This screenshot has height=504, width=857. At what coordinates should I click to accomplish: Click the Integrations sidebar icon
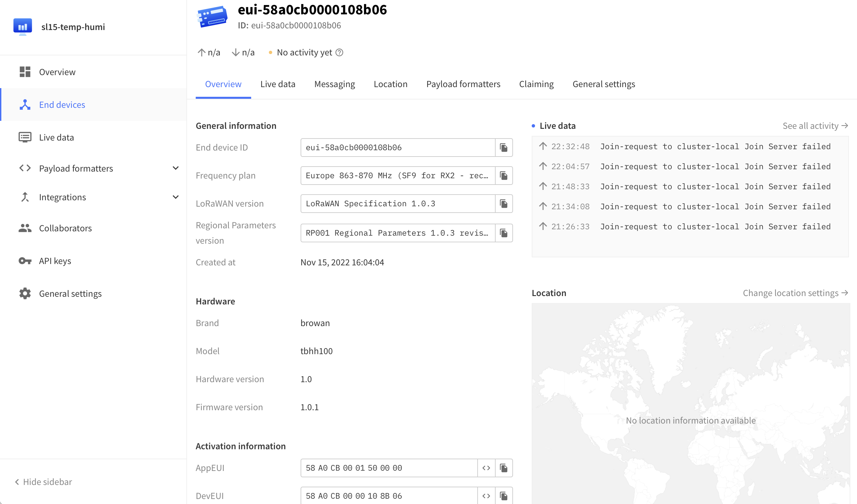coord(25,196)
